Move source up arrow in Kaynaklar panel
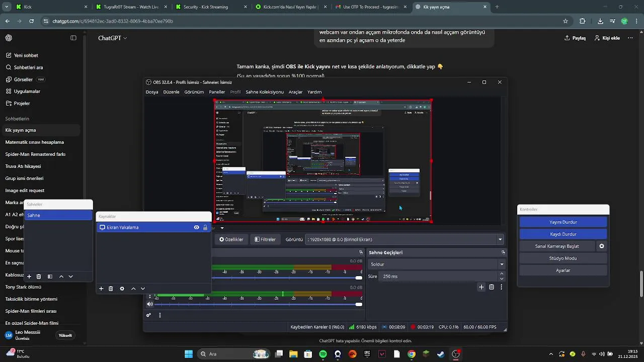 (133, 289)
